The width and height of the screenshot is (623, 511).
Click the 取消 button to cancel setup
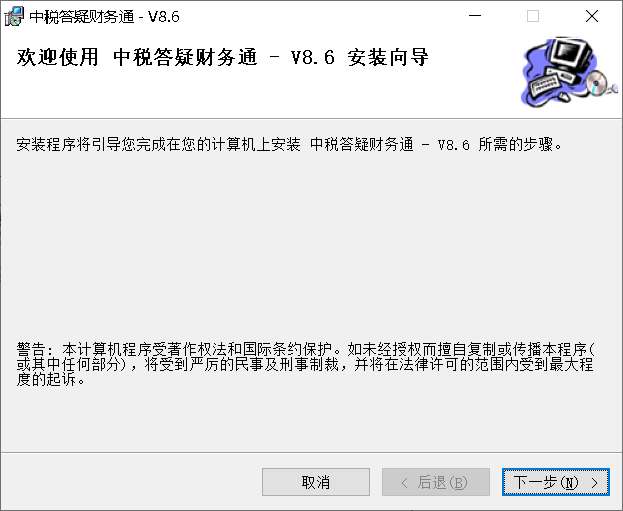coord(316,482)
